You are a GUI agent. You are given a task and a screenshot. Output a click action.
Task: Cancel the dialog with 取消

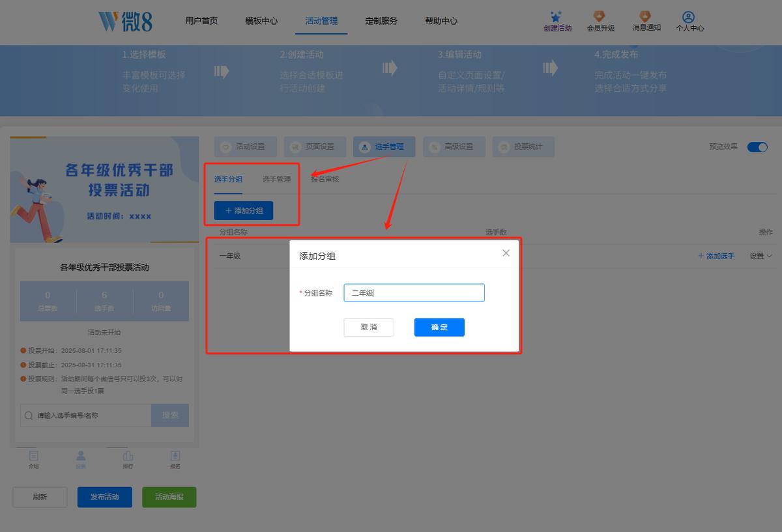click(x=369, y=327)
